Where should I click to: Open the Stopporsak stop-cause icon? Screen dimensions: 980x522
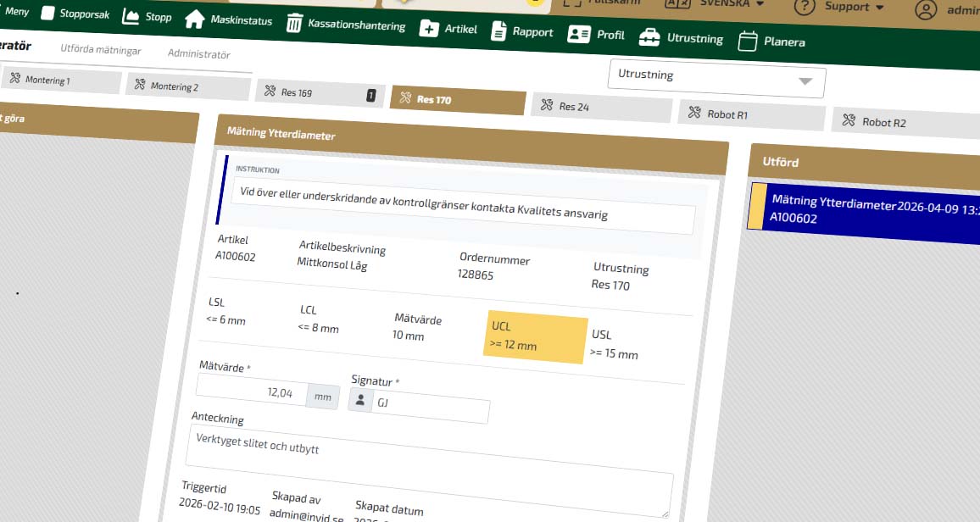coord(48,14)
